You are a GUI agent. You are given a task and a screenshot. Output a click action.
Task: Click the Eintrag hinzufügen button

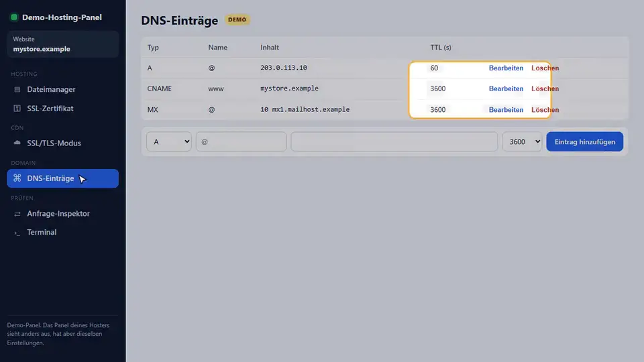coord(584,141)
